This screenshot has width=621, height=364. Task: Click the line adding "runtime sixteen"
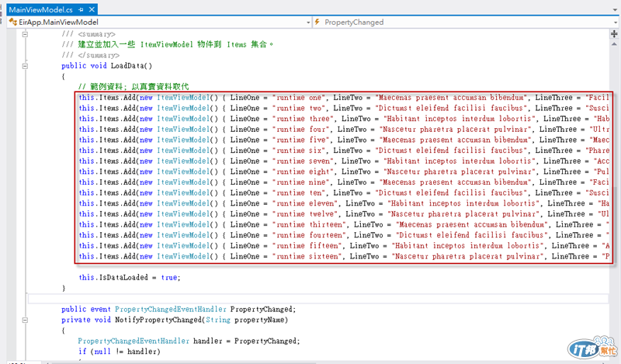343,256
